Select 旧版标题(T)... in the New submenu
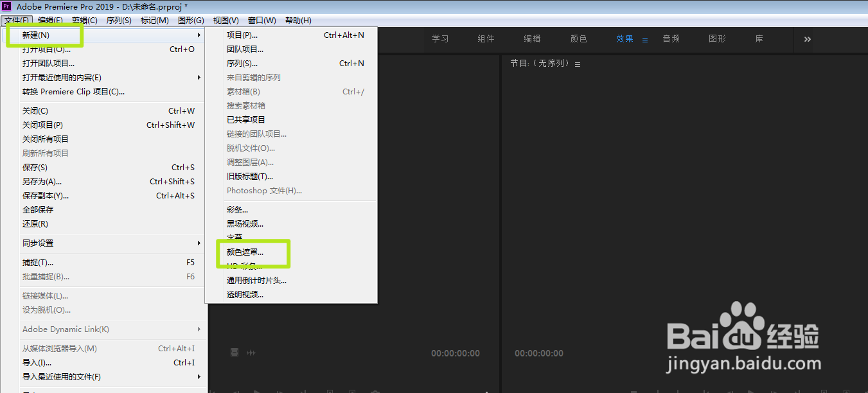Image resolution: width=868 pixels, height=393 pixels. 291,176
